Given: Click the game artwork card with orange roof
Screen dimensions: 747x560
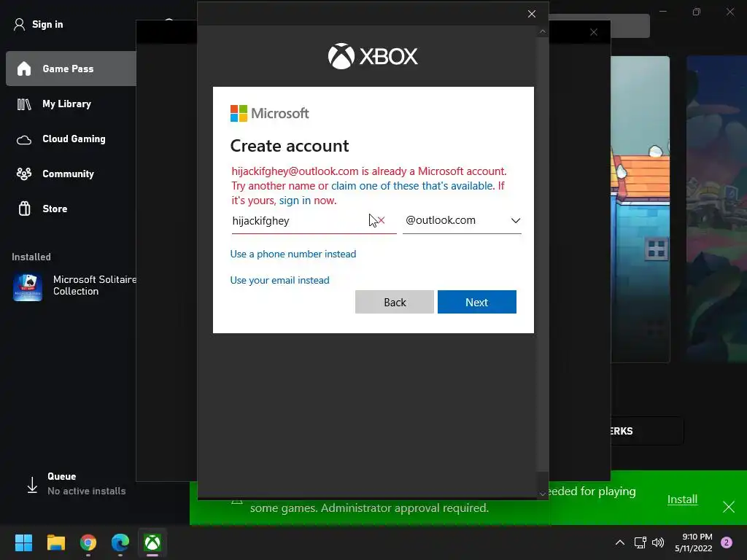Looking at the screenshot, I should tap(640, 209).
